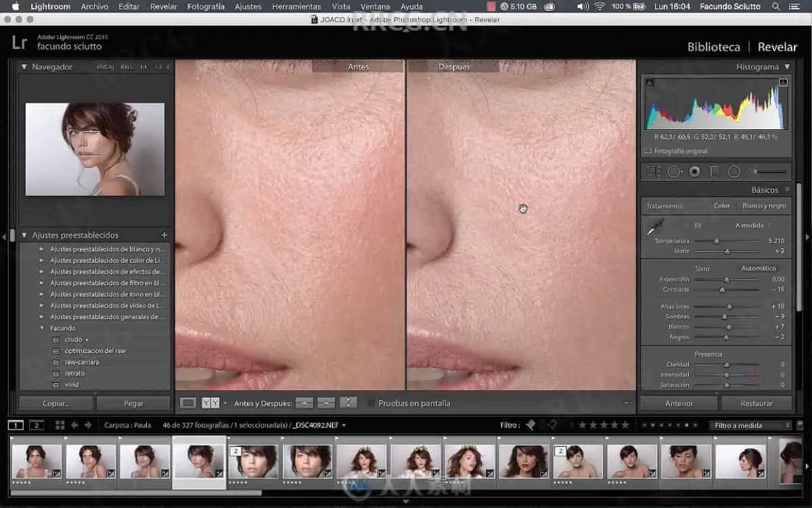Open the Revelar menu

(163, 6)
